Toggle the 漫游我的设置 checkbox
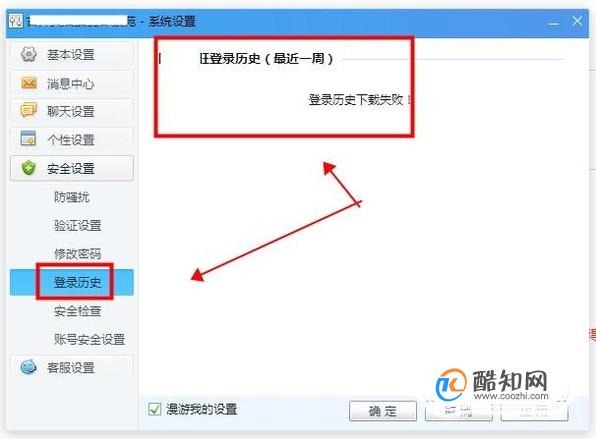The width and height of the screenshot is (596, 439). click(x=155, y=409)
